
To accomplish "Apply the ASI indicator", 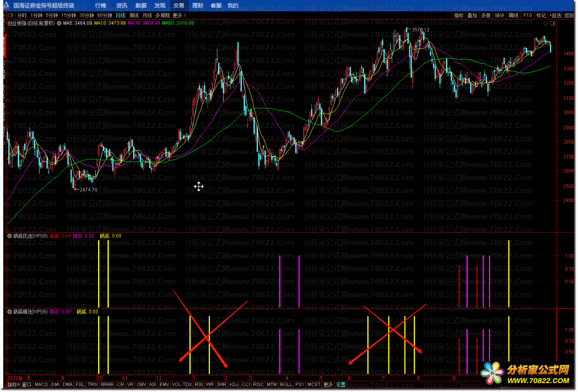I will [x=153, y=385].
